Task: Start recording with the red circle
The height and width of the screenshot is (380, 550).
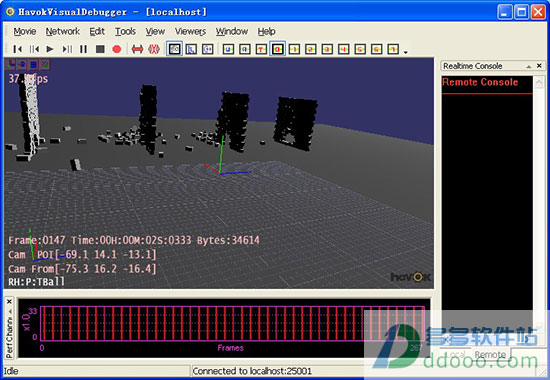Action: click(x=117, y=49)
